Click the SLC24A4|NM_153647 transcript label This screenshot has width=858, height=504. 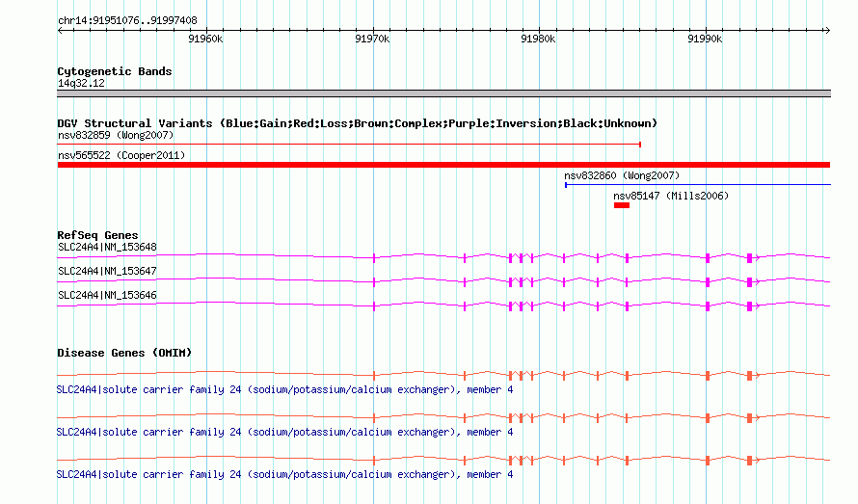point(107,272)
